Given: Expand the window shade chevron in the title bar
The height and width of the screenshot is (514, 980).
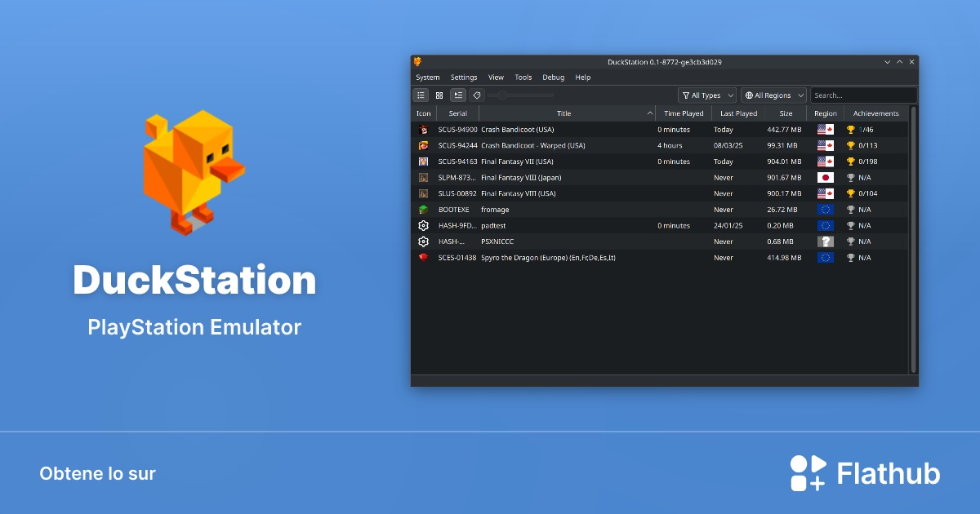Looking at the screenshot, I should tap(887, 61).
